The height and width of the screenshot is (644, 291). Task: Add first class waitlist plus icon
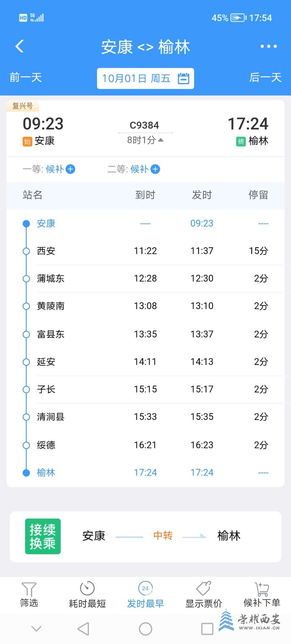(70, 169)
